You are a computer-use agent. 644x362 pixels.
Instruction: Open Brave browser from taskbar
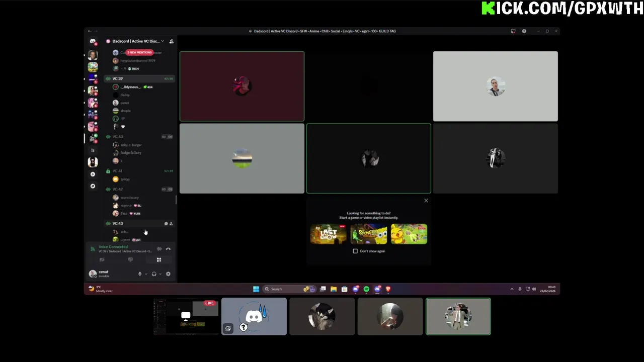(388, 289)
